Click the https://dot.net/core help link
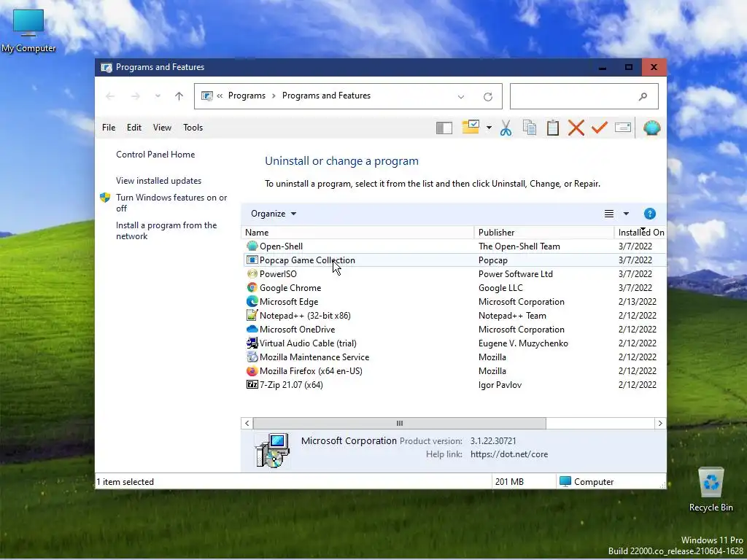This screenshot has height=560, width=747. pyautogui.click(x=508, y=454)
